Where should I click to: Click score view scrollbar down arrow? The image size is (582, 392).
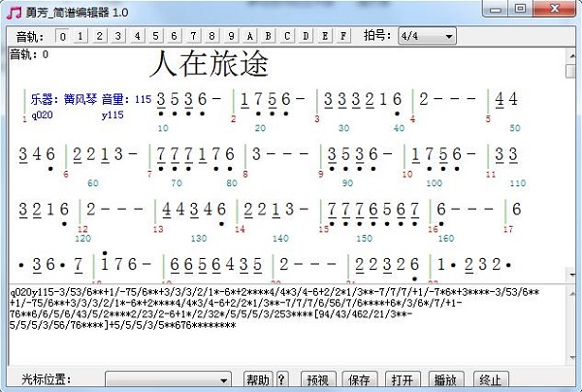point(571,275)
